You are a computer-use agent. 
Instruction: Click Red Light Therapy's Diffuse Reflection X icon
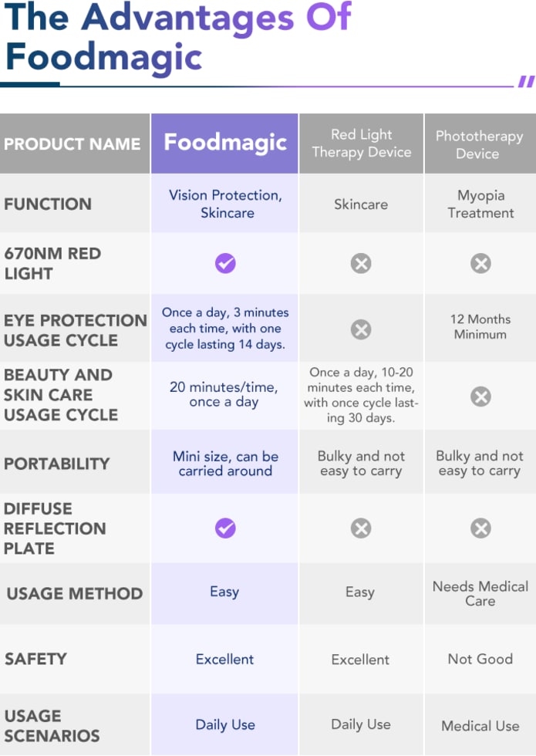click(361, 528)
